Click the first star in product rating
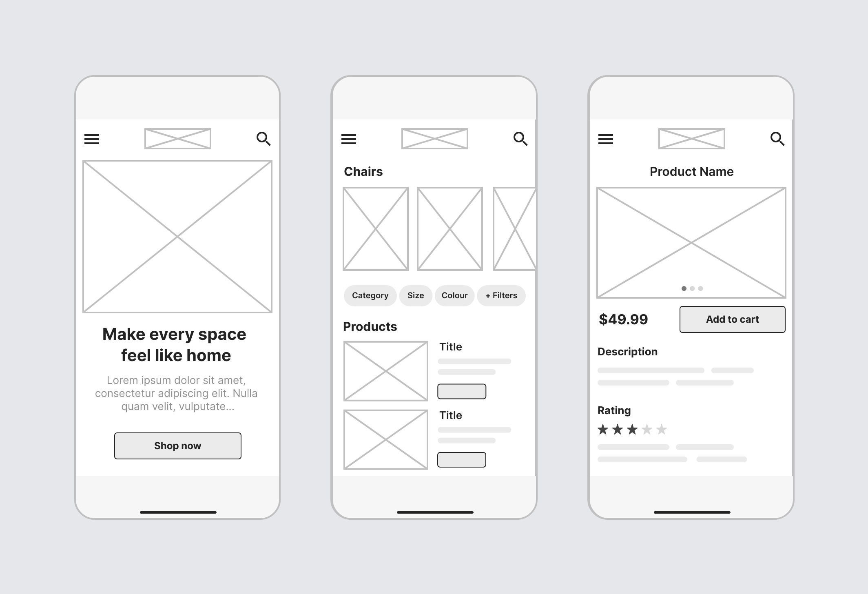The image size is (868, 594). pos(604,430)
